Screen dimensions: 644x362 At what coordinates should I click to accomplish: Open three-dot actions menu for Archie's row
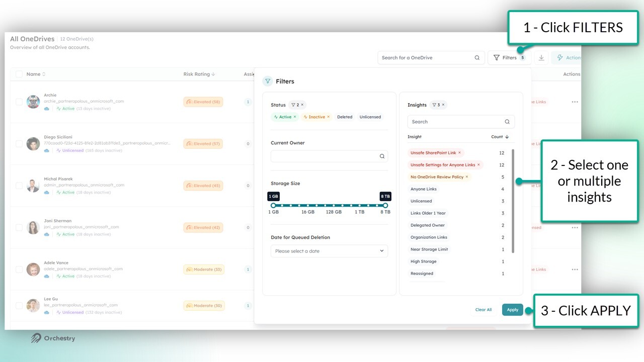click(575, 102)
